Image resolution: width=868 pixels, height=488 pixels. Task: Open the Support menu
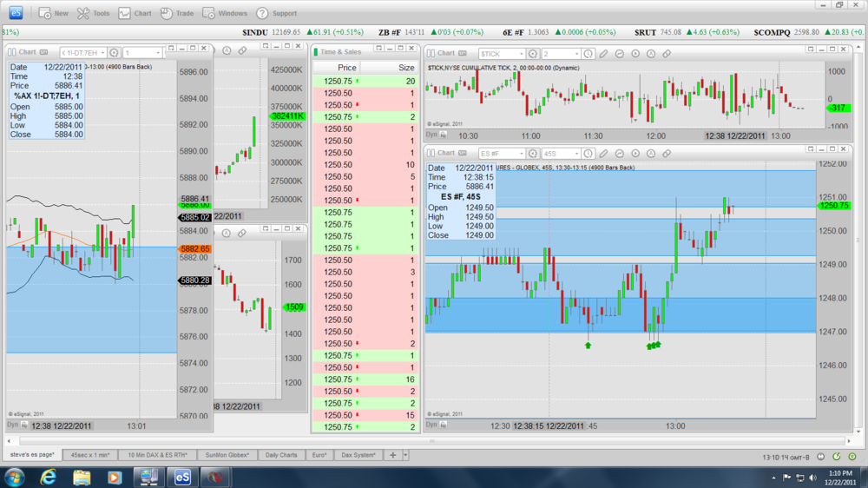(277, 13)
